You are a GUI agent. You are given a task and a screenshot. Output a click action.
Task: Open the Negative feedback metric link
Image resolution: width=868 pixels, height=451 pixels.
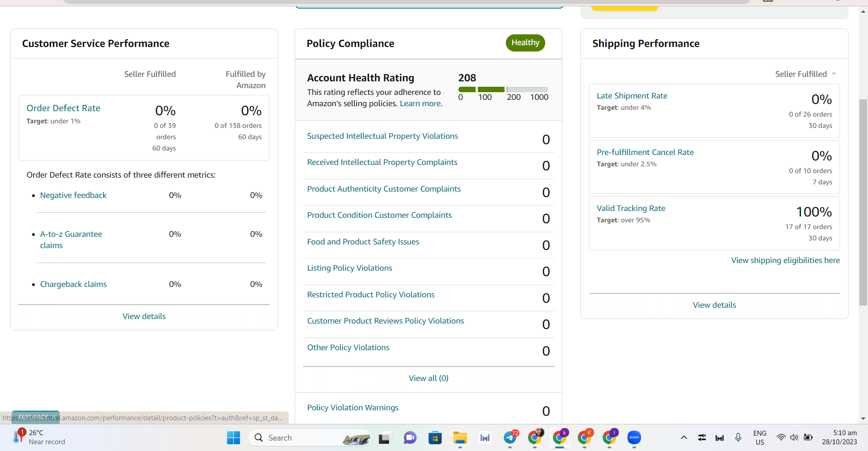coord(73,195)
